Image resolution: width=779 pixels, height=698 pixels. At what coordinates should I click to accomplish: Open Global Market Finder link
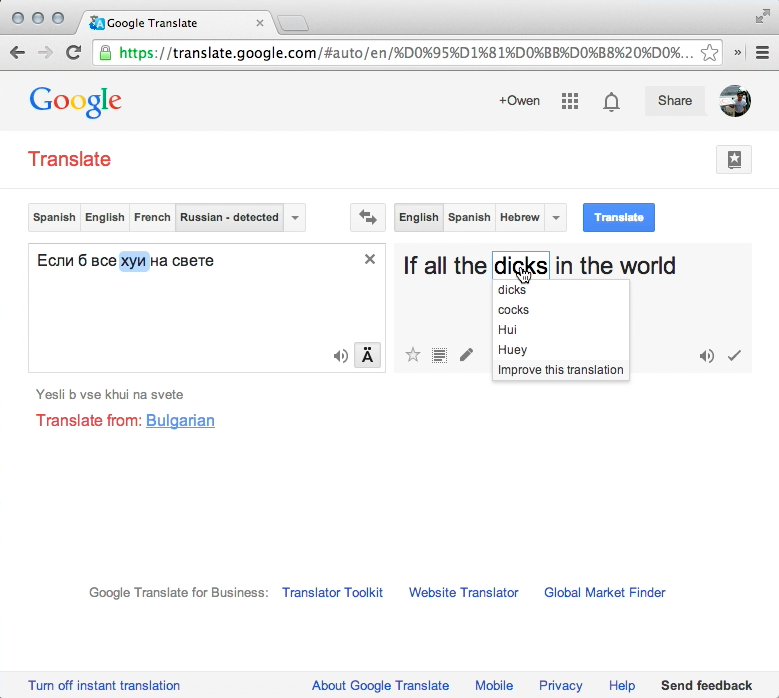(605, 592)
